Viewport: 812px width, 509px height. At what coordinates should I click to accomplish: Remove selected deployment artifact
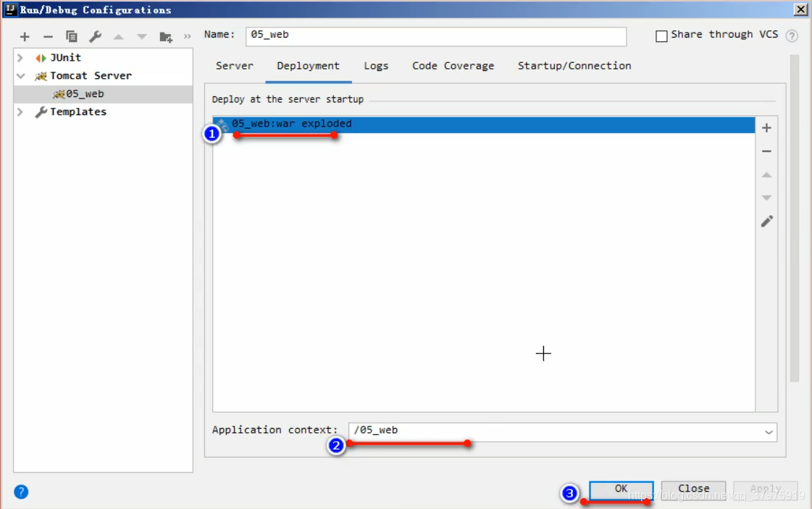(766, 151)
